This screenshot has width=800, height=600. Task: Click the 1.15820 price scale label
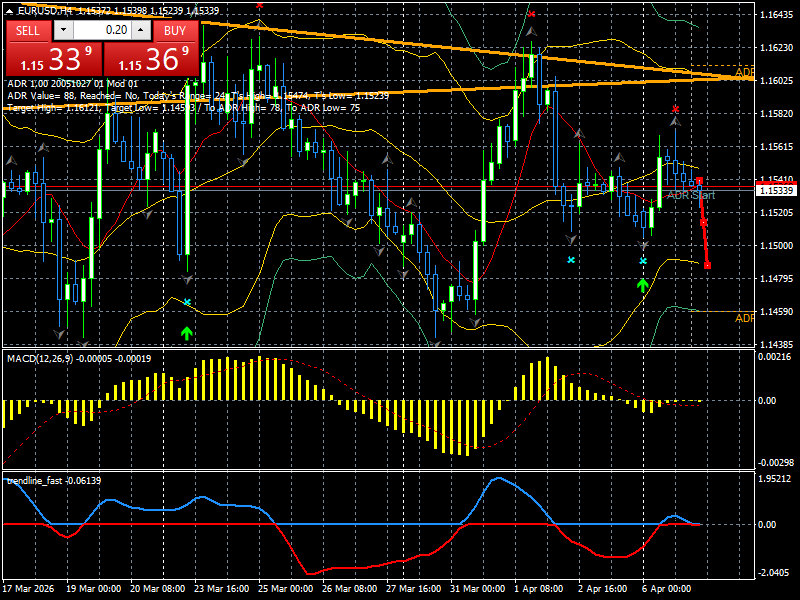click(777, 113)
